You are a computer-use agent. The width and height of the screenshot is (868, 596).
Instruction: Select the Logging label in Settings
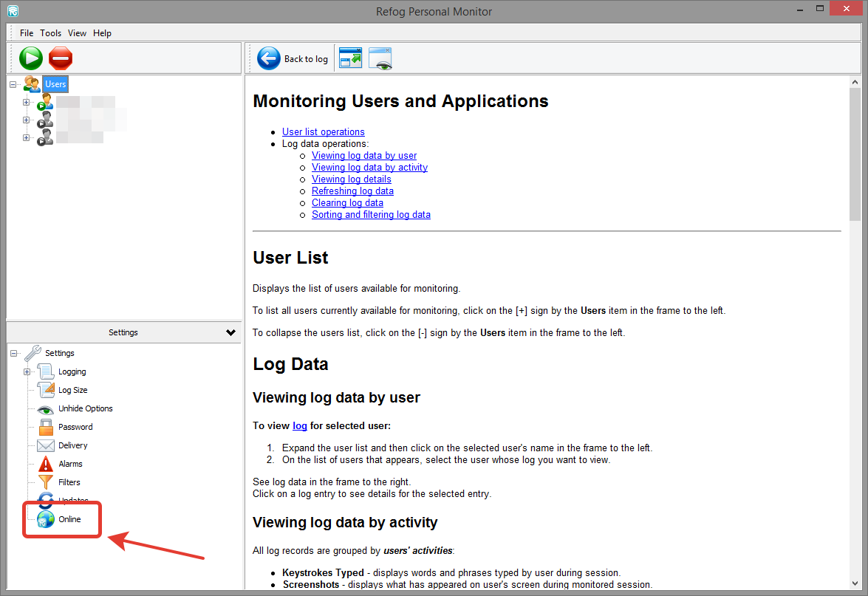(72, 372)
